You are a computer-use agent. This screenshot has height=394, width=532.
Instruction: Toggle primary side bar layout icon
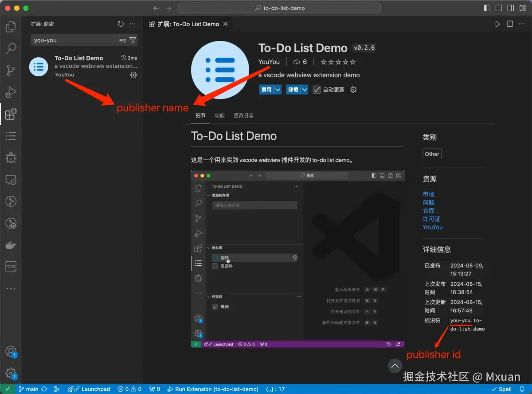click(487, 8)
